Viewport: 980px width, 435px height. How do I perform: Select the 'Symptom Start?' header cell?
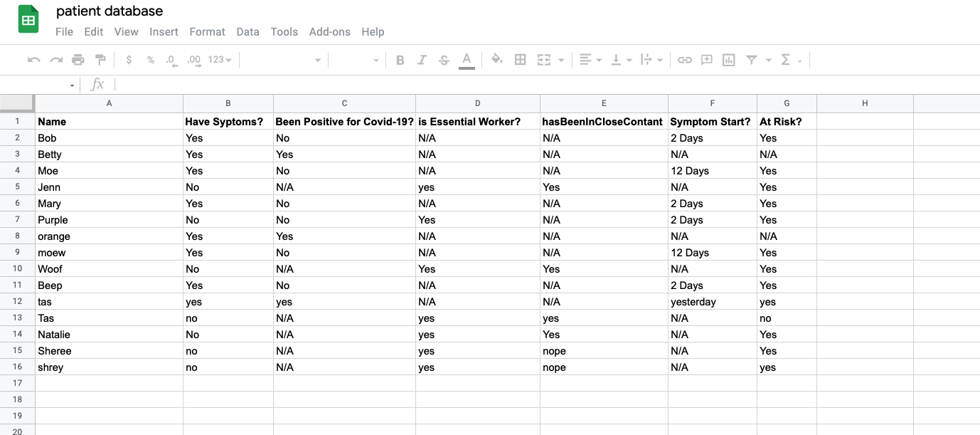click(713, 121)
